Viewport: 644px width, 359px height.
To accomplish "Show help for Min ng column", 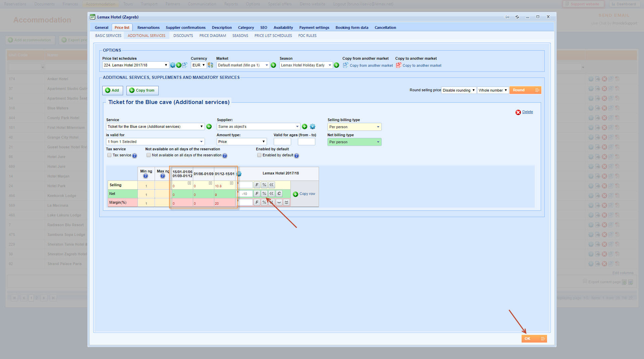I will coord(146,176).
